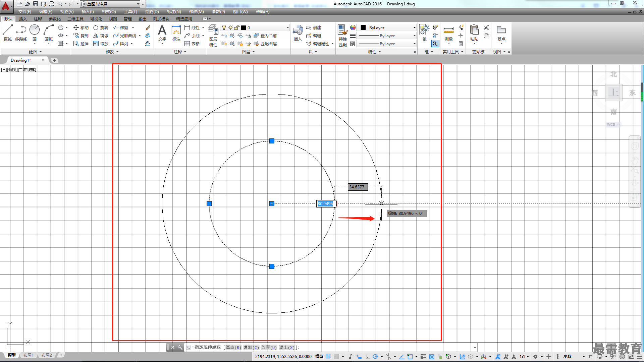Expand the Annotation (注释) panel
644x362 pixels.
point(180,52)
